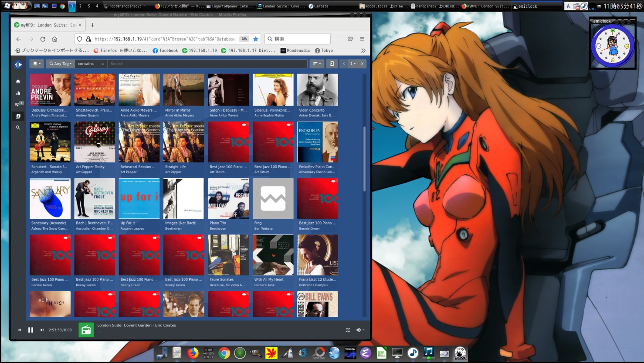
Task: Open the sort order dropdown
Action: click(317, 64)
